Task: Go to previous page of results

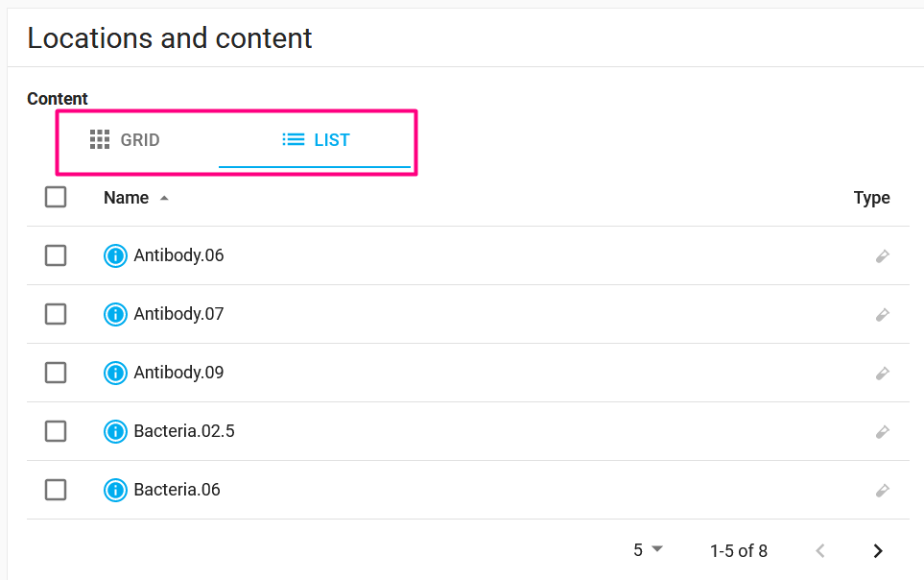Action: tap(820, 550)
